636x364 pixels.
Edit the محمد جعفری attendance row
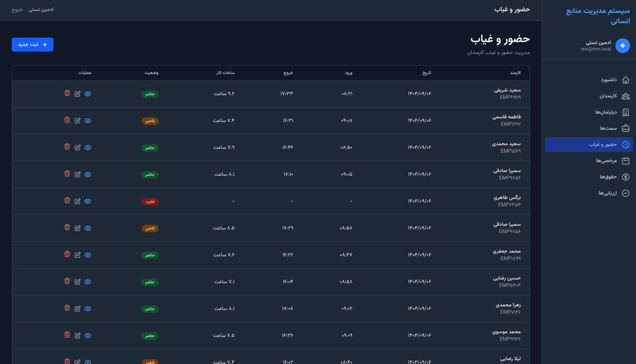tap(78, 255)
